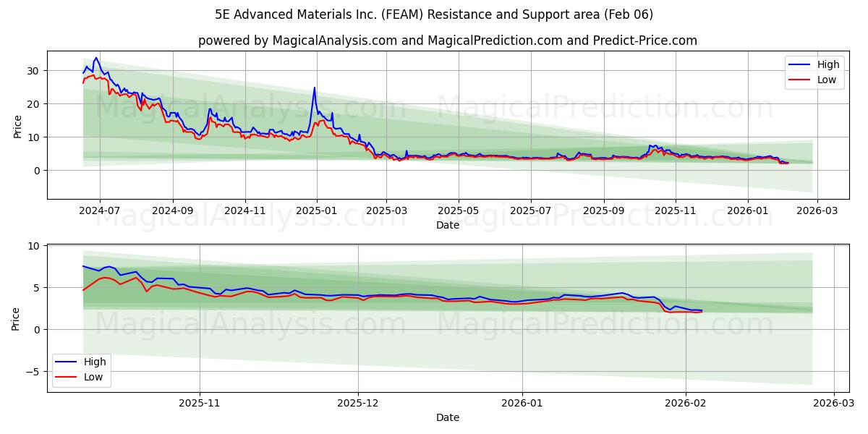This screenshot has height=434, width=868.
Task: Click the '2025-07' tick label
Action: click(531, 210)
